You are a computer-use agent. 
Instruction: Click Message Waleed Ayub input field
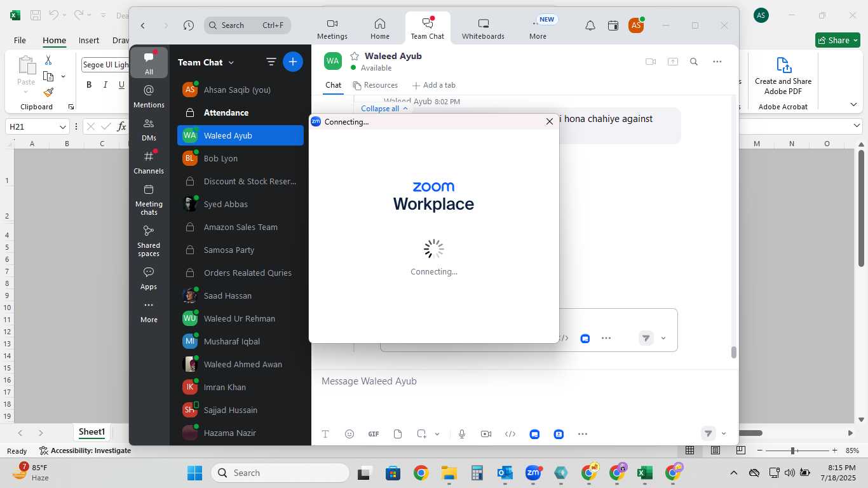(x=525, y=381)
